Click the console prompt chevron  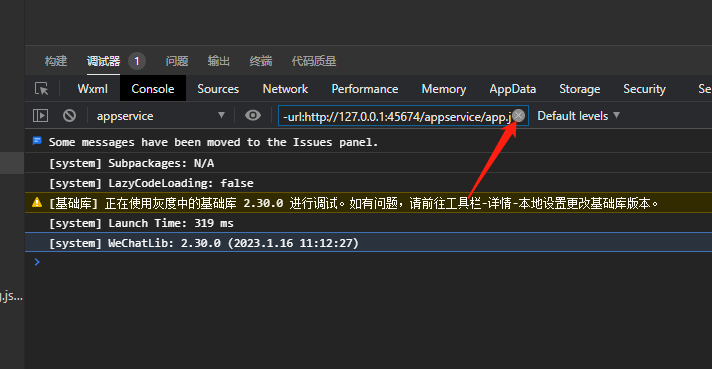coord(37,262)
